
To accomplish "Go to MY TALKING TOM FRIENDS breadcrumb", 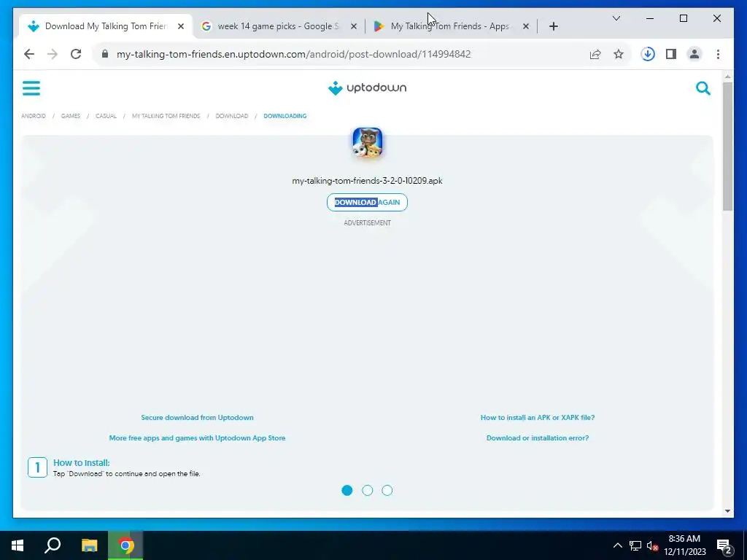I will [x=166, y=116].
